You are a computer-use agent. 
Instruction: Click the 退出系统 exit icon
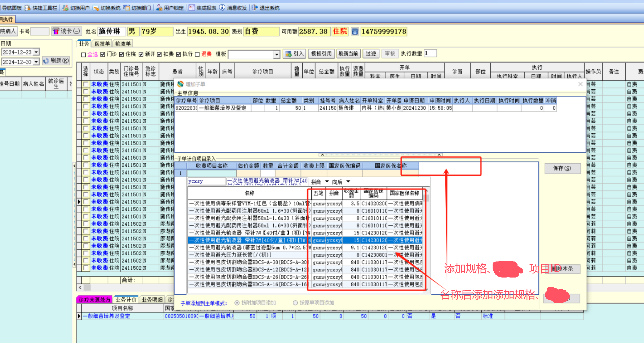tap(255, 8)
